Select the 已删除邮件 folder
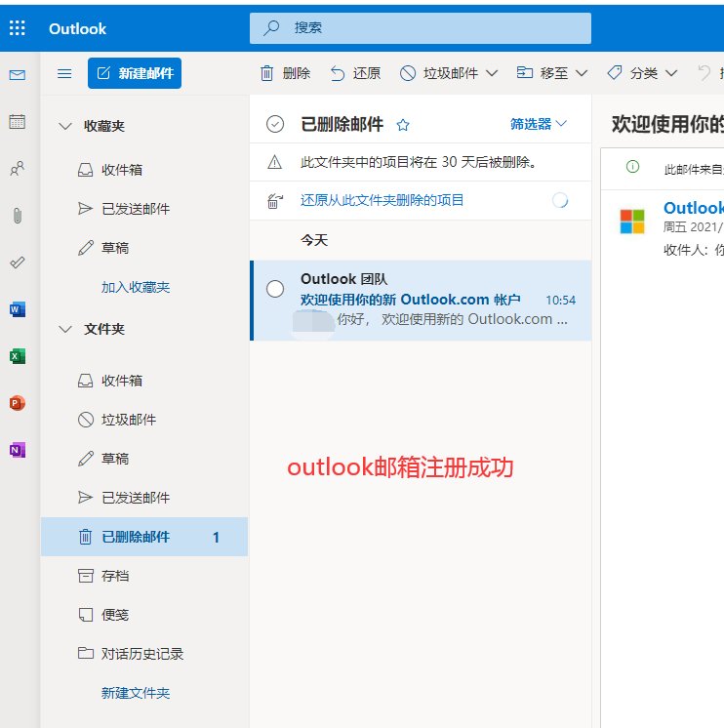724x728 pixels. point(144,537)
